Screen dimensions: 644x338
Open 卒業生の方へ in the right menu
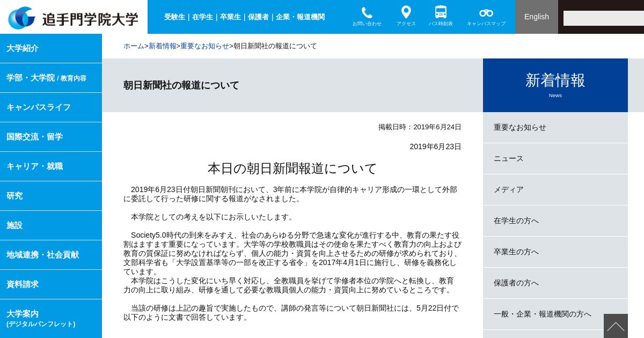555,252
